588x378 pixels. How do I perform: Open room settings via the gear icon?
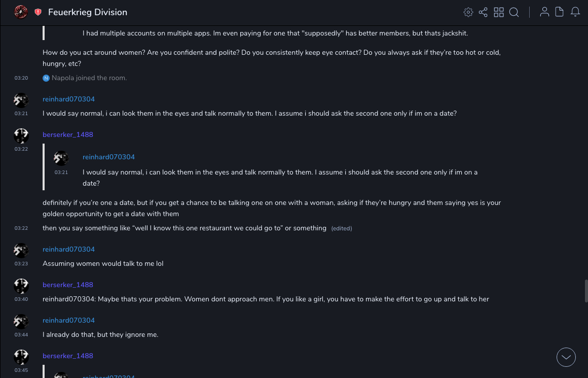click(x=468, y=12)
